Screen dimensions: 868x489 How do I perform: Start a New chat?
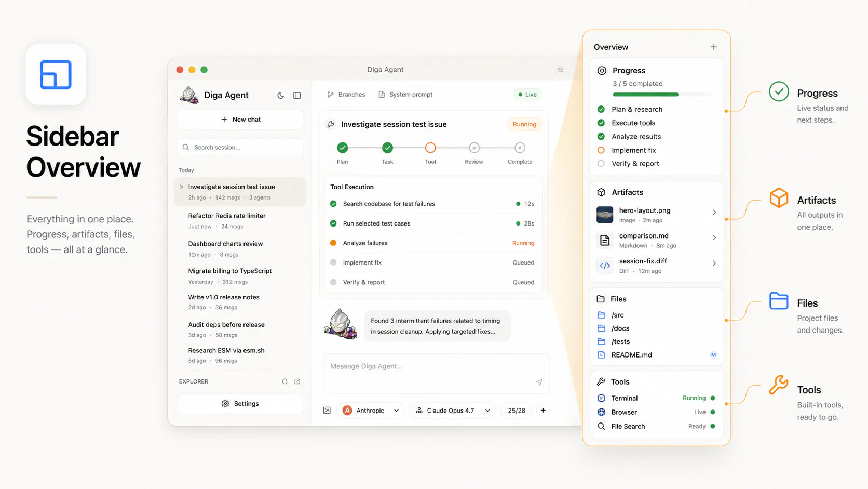240,120
